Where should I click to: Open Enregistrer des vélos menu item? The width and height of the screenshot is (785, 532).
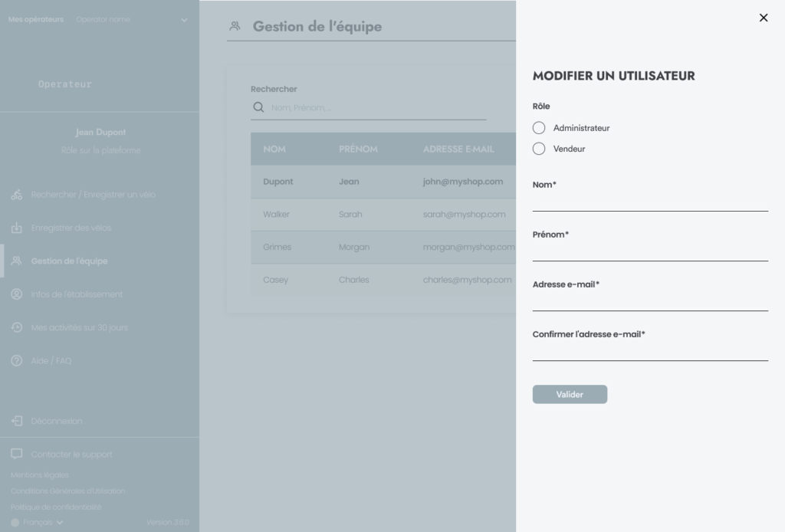click(71, 228)
